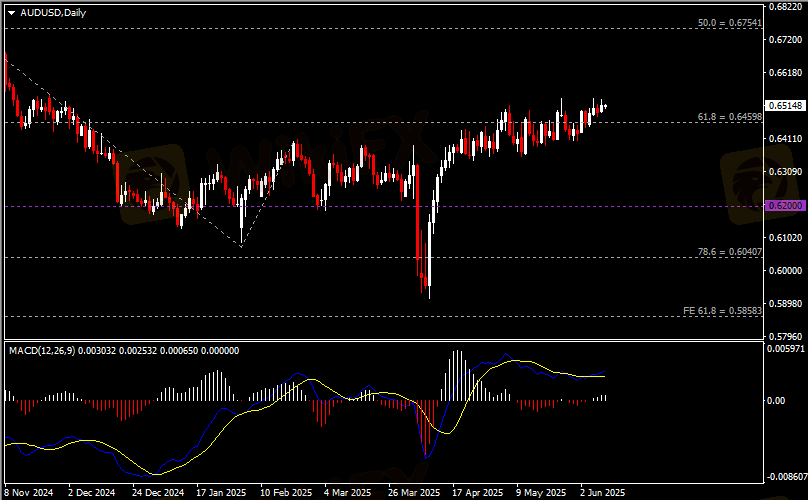808x500 pixels.
Task: Click the 8 Nov 2024 date label
Action: 28,493
